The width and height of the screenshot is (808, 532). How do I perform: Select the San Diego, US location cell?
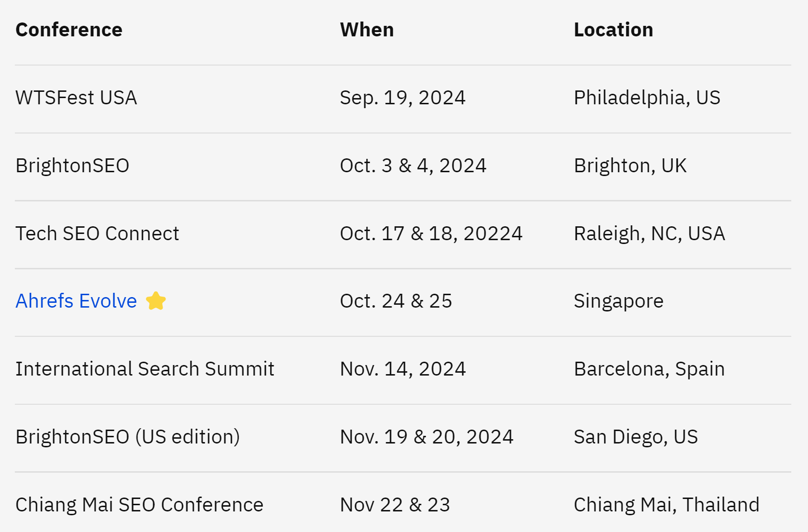pyautogui.click(x=636, y=437)
